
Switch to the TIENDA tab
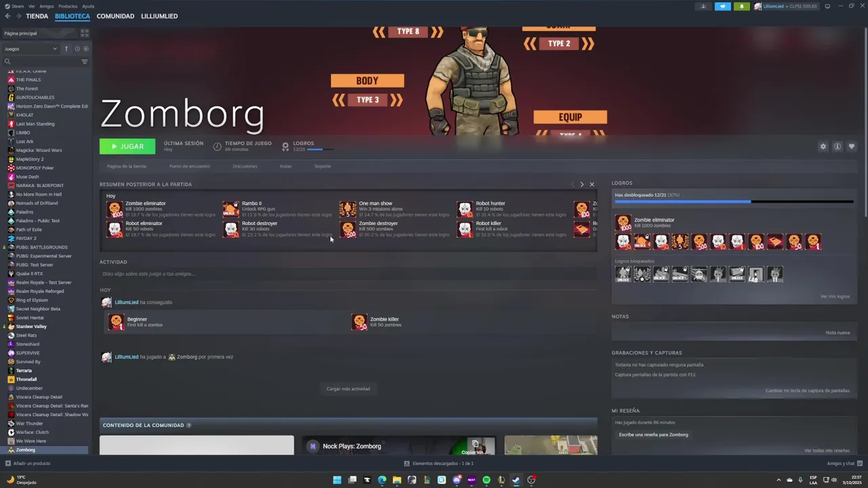click(x=37, y=16)
